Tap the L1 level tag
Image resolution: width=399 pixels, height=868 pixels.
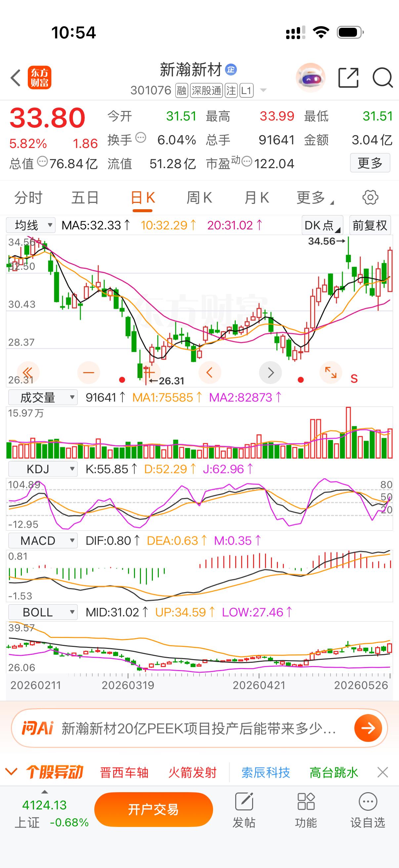(x=246, y=90)
